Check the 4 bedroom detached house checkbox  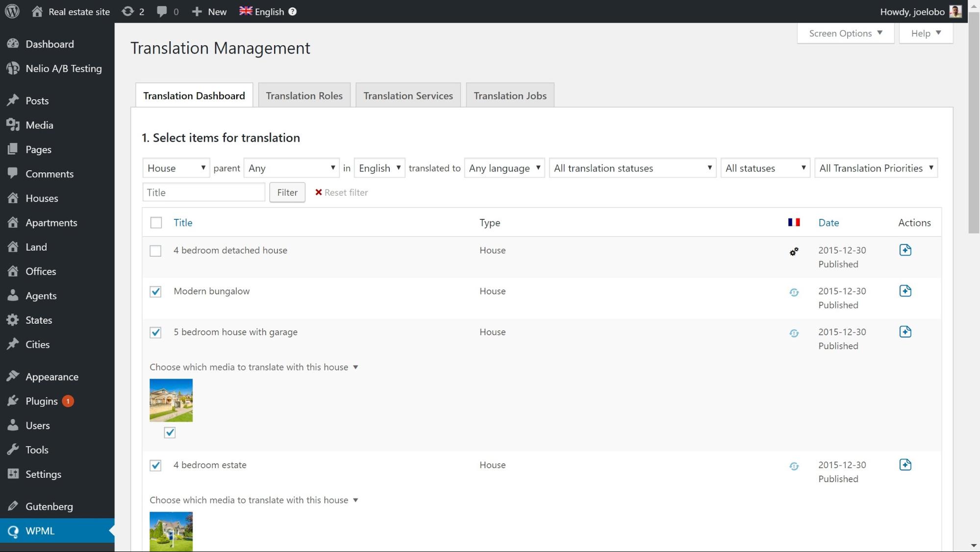(x=155, y=251)
